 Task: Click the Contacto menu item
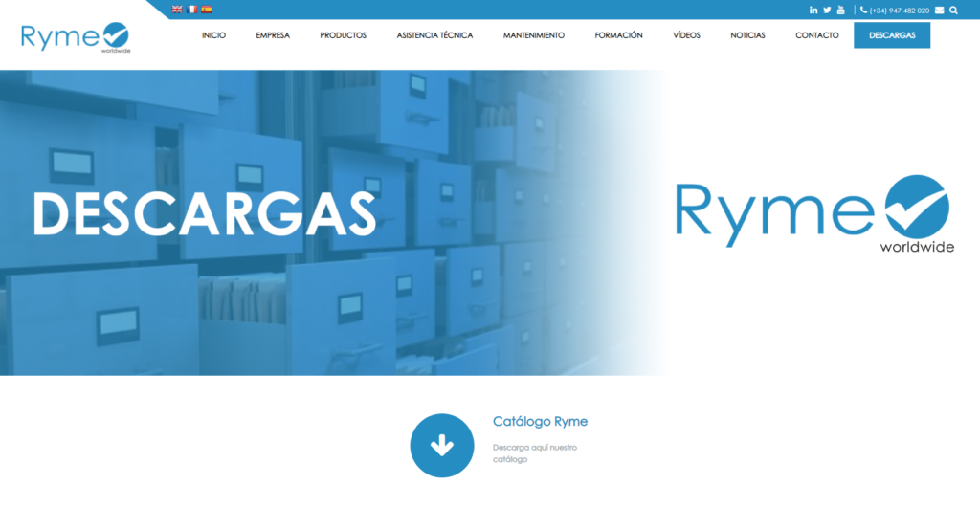[x=816, y=35]
